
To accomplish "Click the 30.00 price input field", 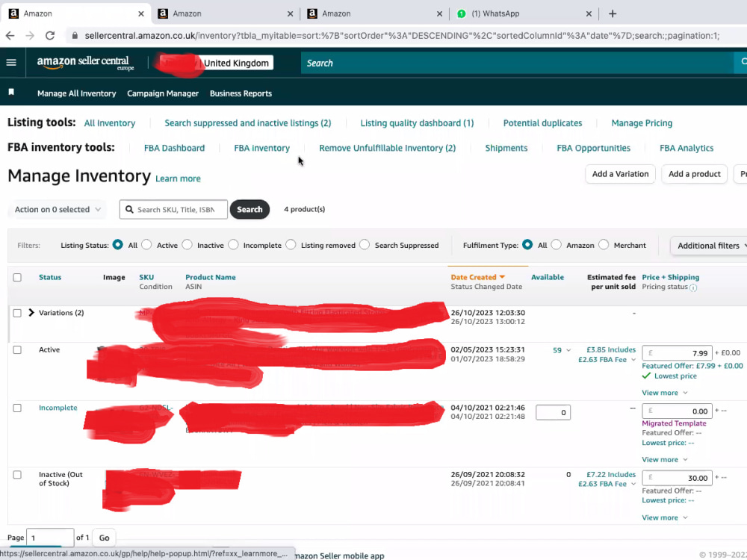I will 677,478.
